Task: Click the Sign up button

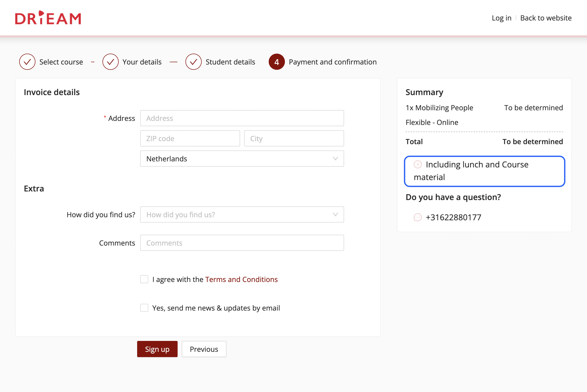Action: 157,349
